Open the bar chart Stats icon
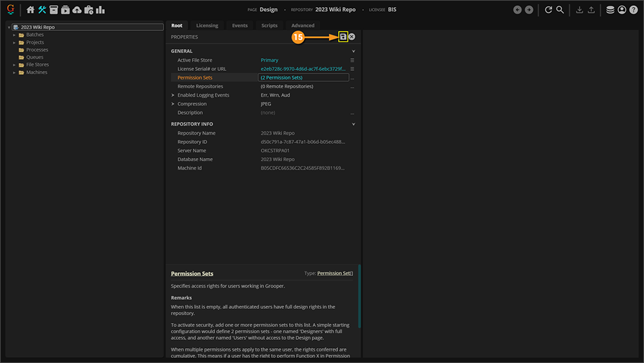Image resolution: width=644 pixels, height=363 pixels. [100, 10]
